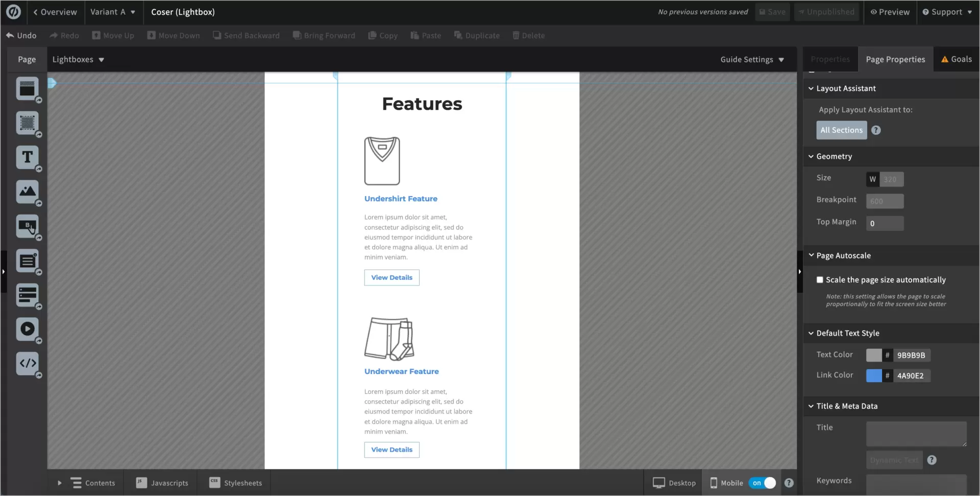Click the 'Undershirt Feature' link
The image size is (980, 496).
401,199
